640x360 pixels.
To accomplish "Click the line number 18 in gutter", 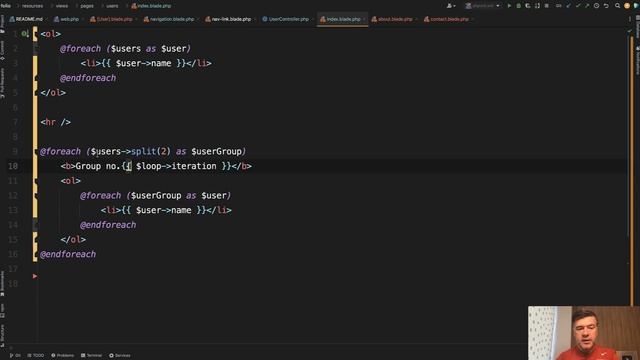I will click(x=13, y=284).
